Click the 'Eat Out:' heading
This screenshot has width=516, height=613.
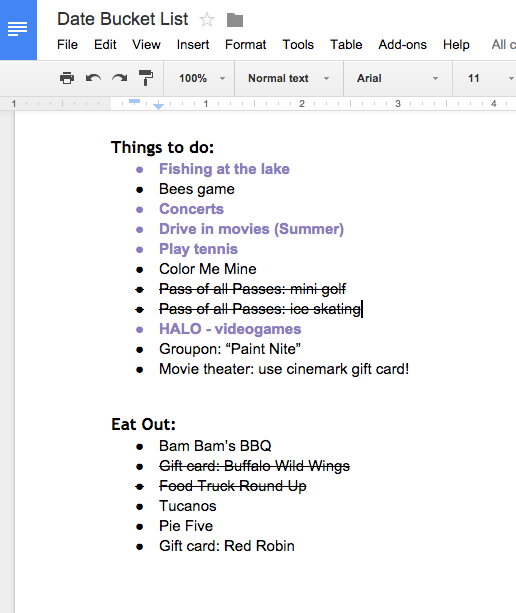coord(143,425)
